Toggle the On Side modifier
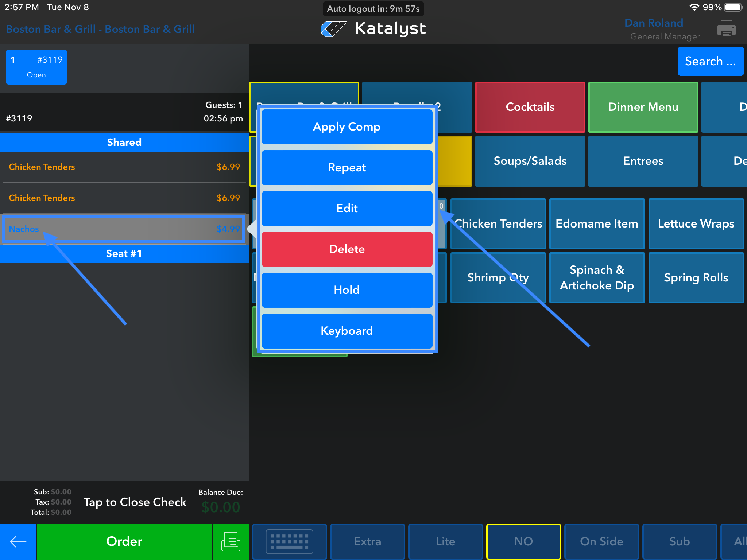Viewport: 747px width, 560px height. [x=601, y=541]
